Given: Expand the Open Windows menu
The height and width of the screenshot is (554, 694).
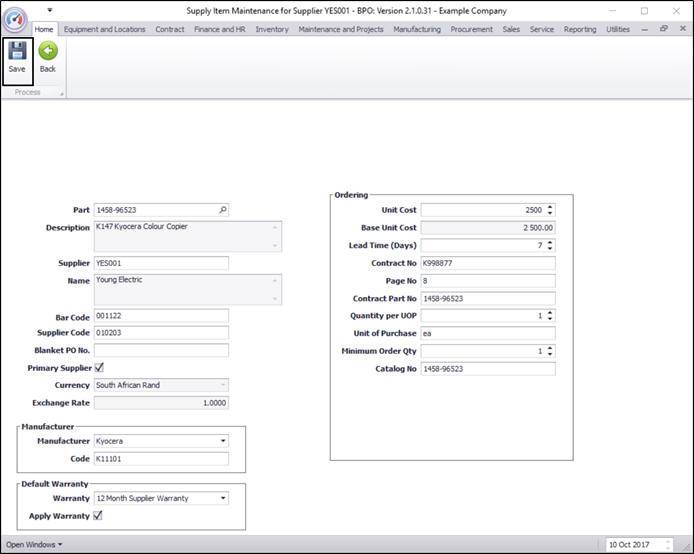Looking at the screenshot, I should coord(34,545).
